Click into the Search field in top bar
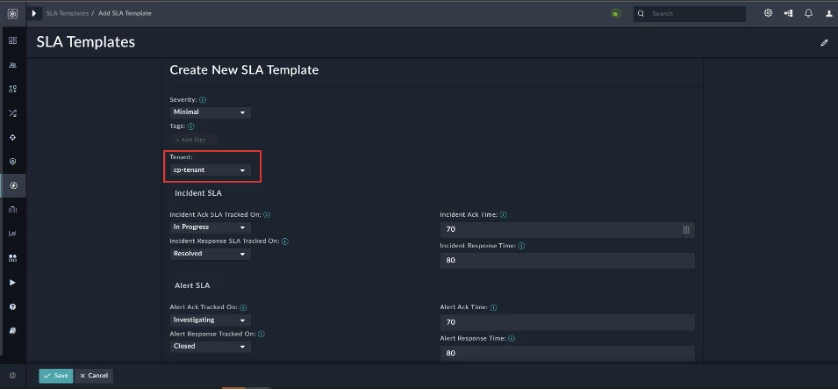The height and width of the screenshot is (390, 838). (x=690, y=14)
